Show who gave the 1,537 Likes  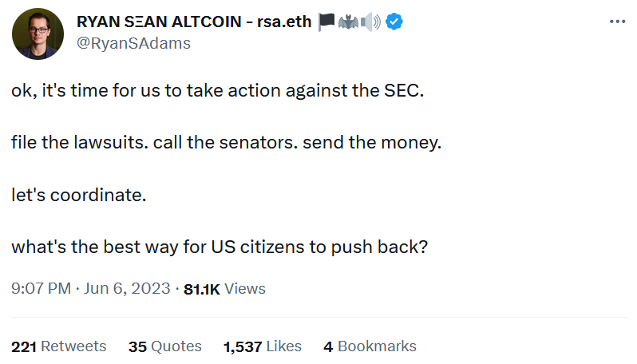263,346
